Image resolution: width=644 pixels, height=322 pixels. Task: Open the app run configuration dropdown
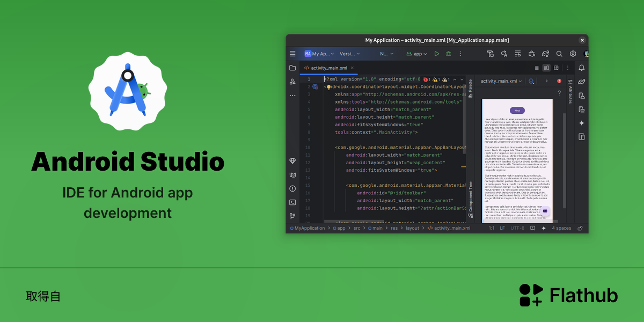coord(417,54)
